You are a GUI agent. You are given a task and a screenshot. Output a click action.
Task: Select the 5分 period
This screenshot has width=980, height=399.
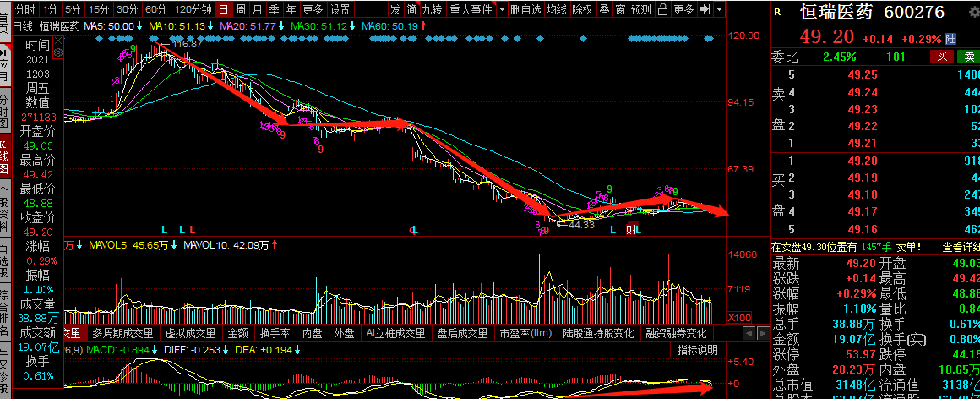point(73,9)
